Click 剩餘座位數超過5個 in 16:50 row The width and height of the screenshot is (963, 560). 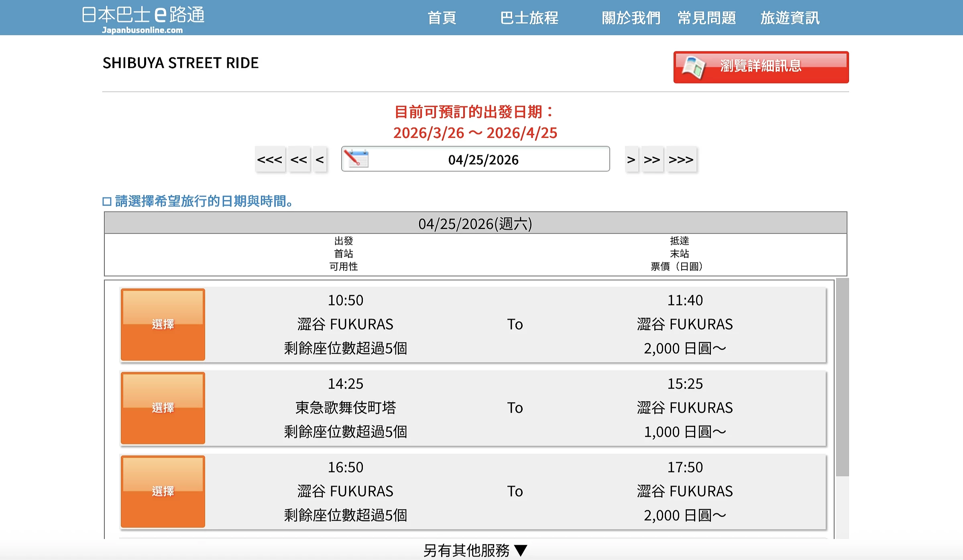point(345,515)
